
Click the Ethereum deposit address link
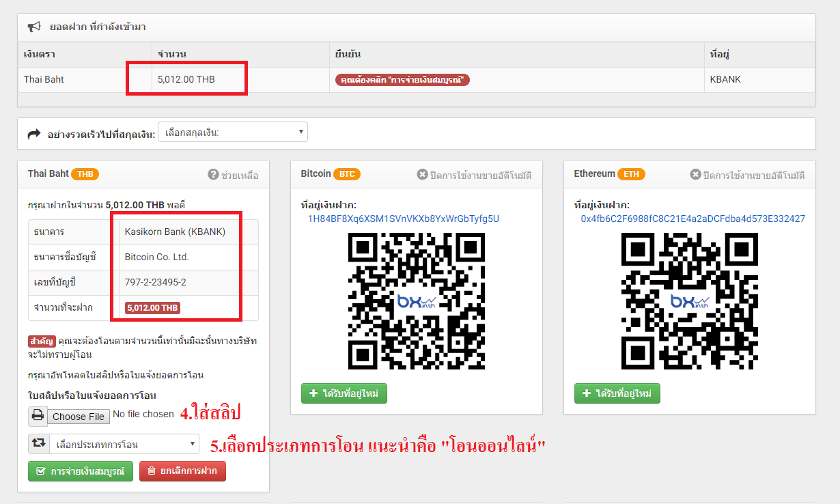tap(693, 219)
